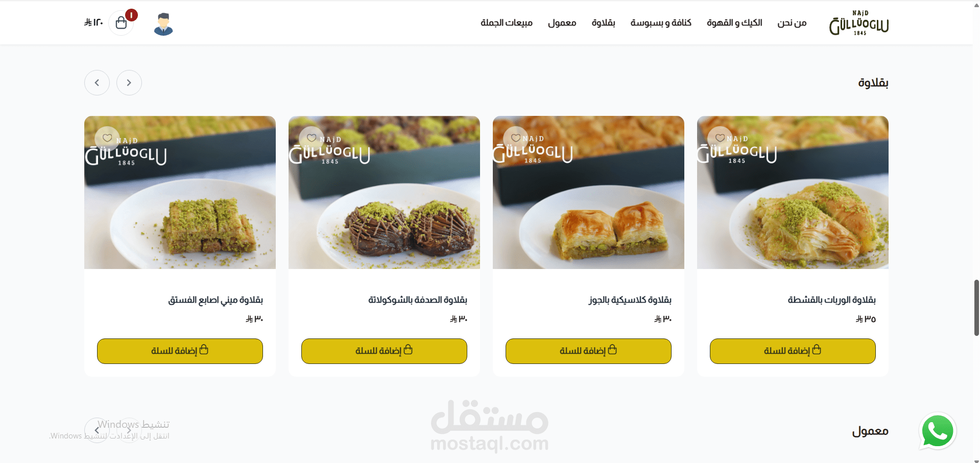
Task: Click left chevron of معمول carousel
Action: click(97, 430)
